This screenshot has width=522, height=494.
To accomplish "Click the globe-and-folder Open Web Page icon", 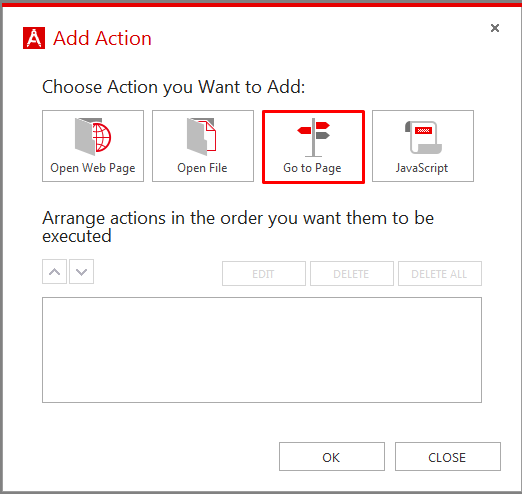I will click(x=93, y=137).
